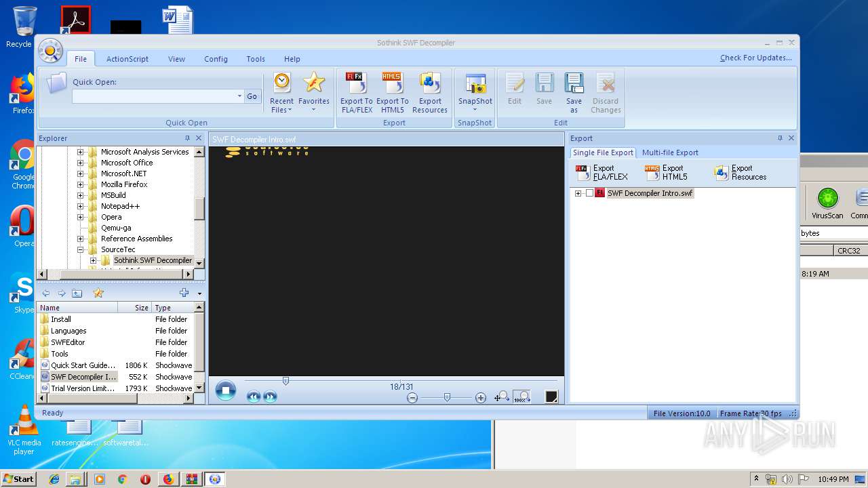Take a SnapShot with the camera icon

[x=475, y=84]
